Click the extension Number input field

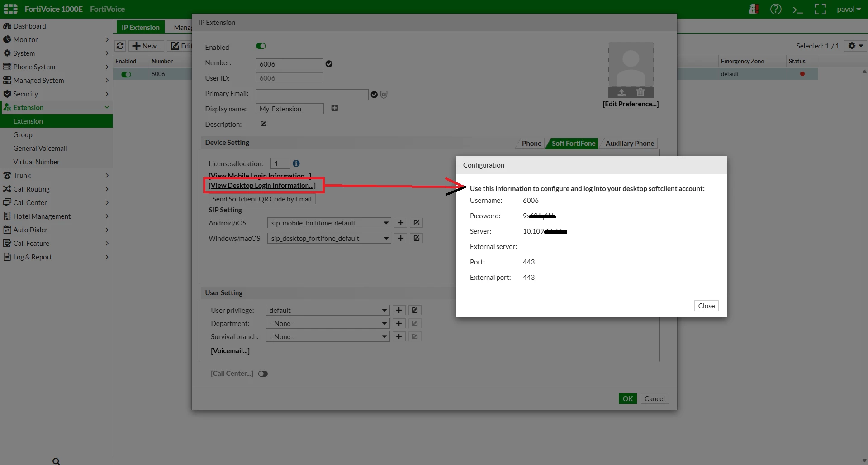289,64
